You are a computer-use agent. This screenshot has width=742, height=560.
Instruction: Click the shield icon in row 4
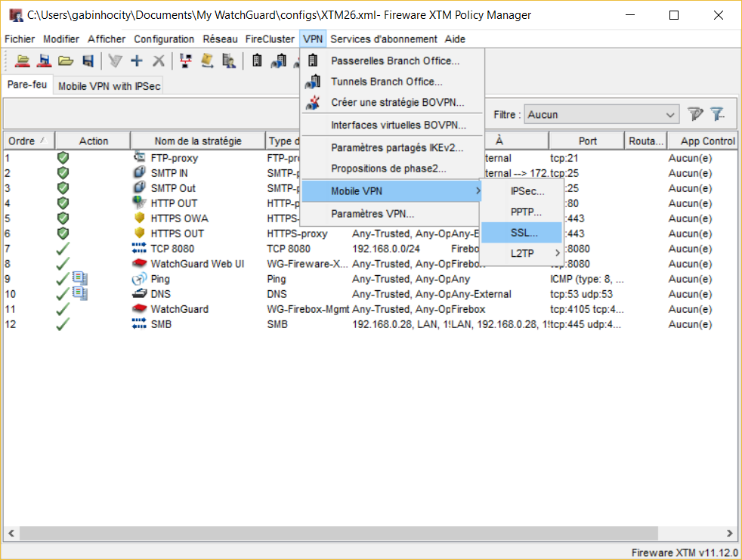tap(63, 203)
